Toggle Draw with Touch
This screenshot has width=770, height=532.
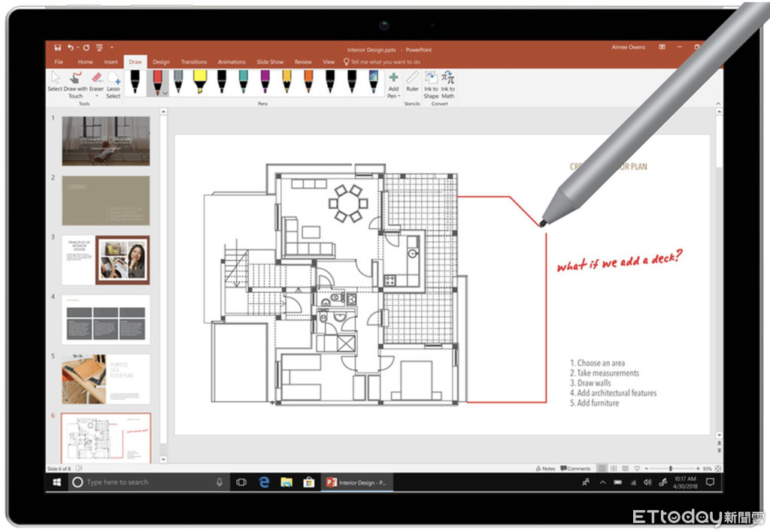[75, 85]
